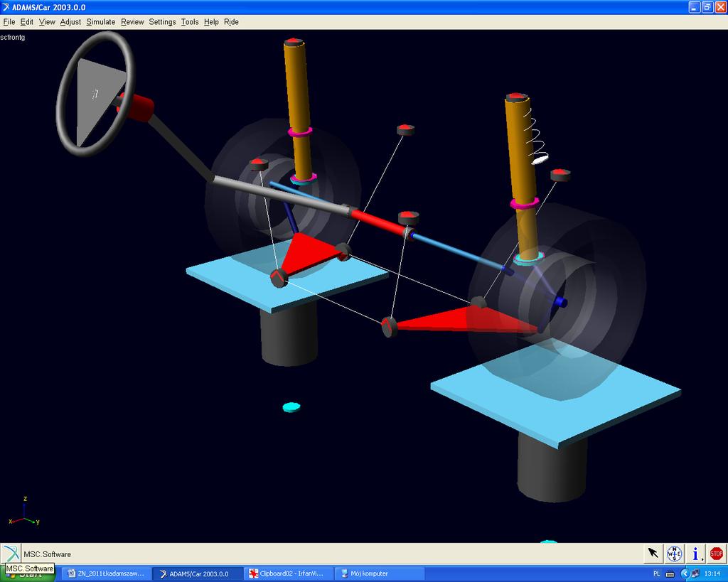Open the Ride menu
This screenshot has height=582, width=728.
[x=231, y=22]
